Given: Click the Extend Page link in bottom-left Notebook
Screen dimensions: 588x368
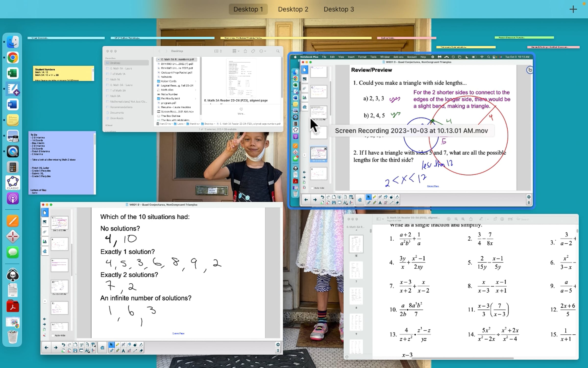Looking at the screenshot, I should click(x=178, y=333).
